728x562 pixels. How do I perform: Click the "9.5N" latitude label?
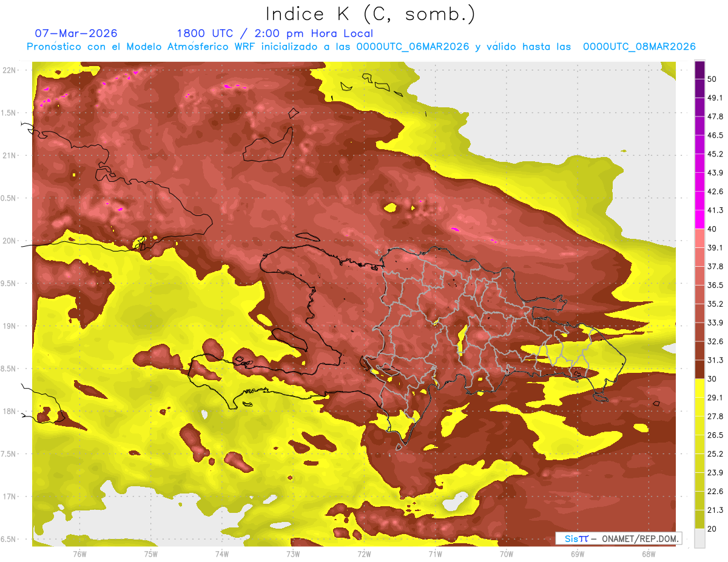coord(8,283)
